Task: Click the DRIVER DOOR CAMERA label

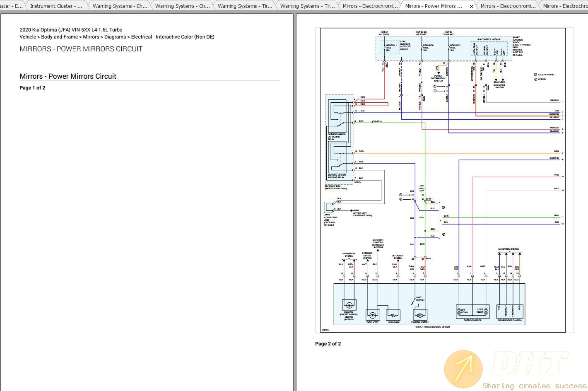Action: pyautogui.click(x=510, y=320)
